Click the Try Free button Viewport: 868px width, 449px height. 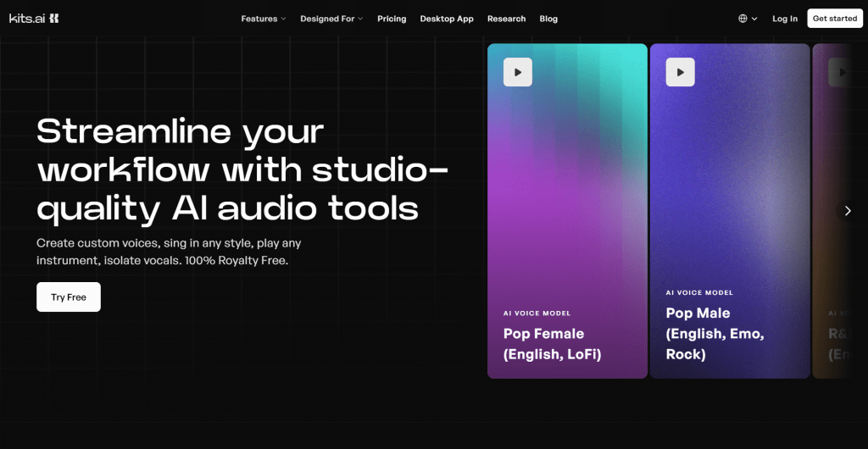[x=69, y=297]
